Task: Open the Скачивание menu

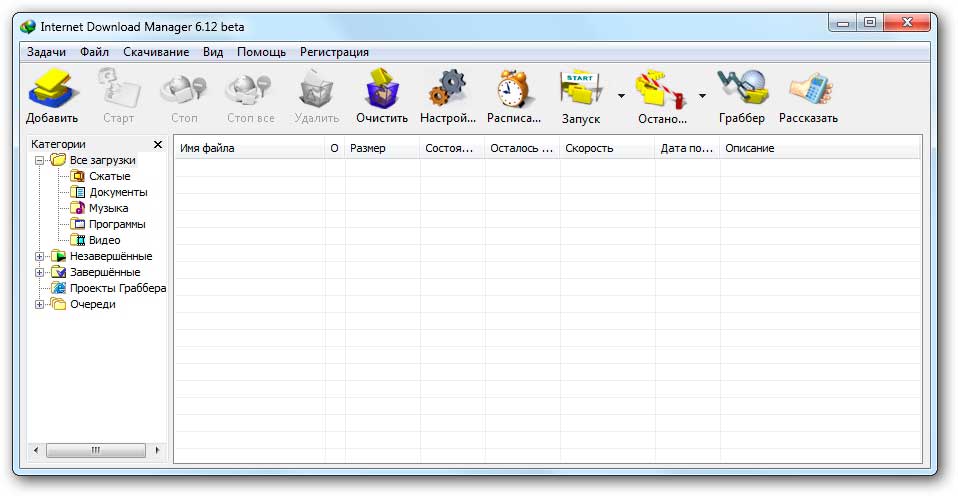Action: point(156,52)
